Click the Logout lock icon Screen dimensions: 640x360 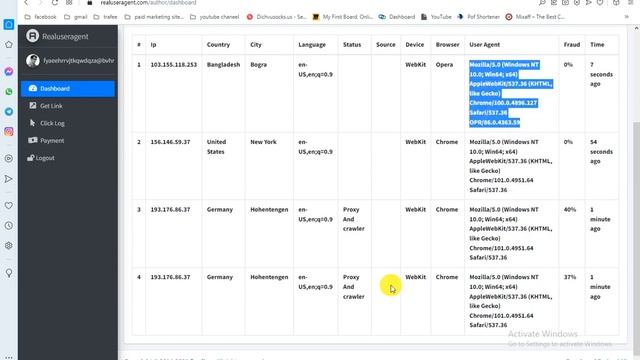(30, 158)
